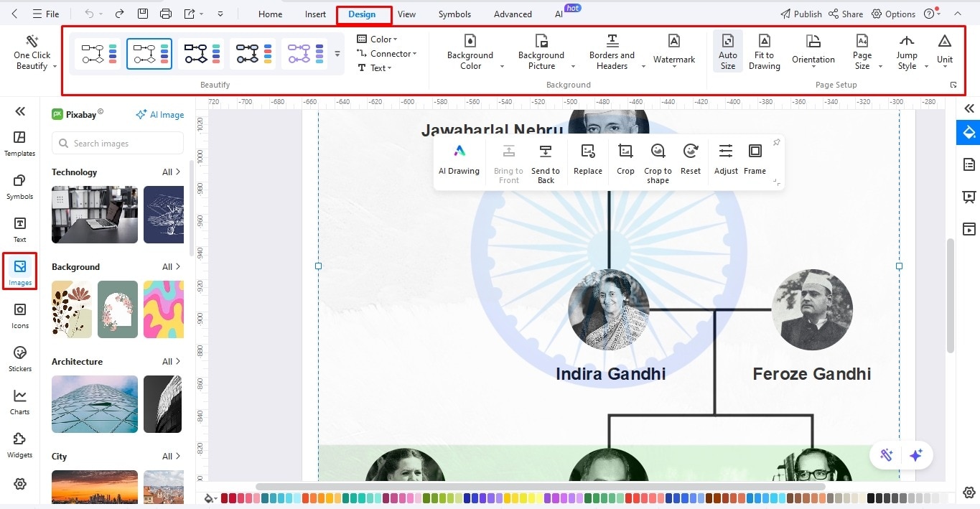Open the Symbols panel
The width and height of the screenshot is (980, 509).
click(19, 187)
